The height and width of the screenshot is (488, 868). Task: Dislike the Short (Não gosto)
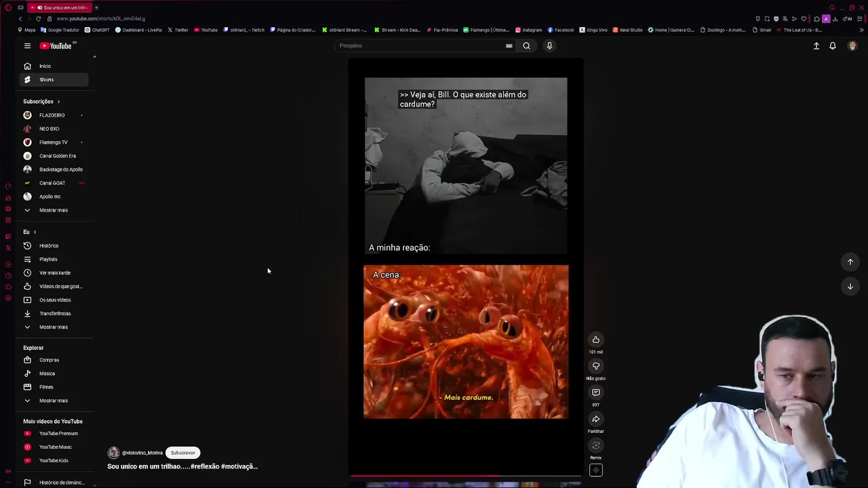coord(596,366)
